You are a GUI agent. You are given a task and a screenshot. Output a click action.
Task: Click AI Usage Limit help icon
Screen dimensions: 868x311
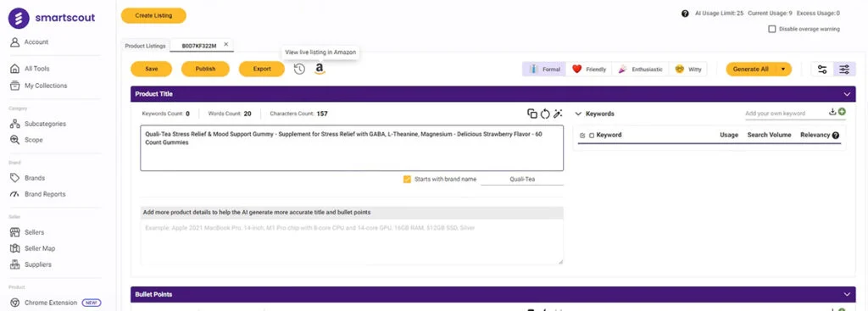point(685,14)
